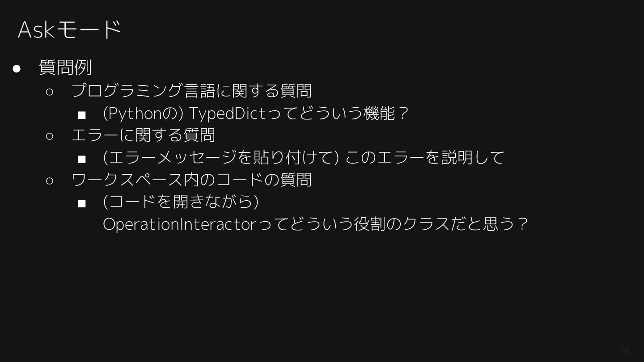Select the "質問例" top-level bullet text
Screen dimensions: 644x362
pyautogui.click(x=65, y=68)
